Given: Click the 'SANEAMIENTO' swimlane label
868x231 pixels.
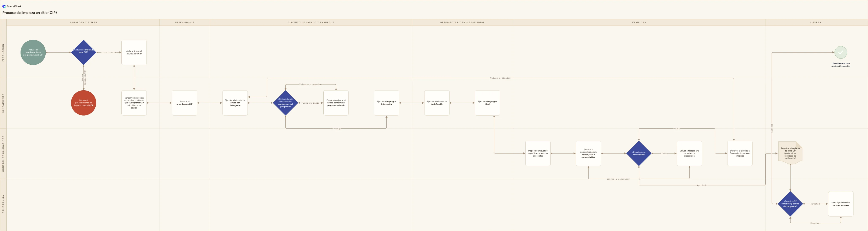Looking at the screenshot, I should 3,103.
